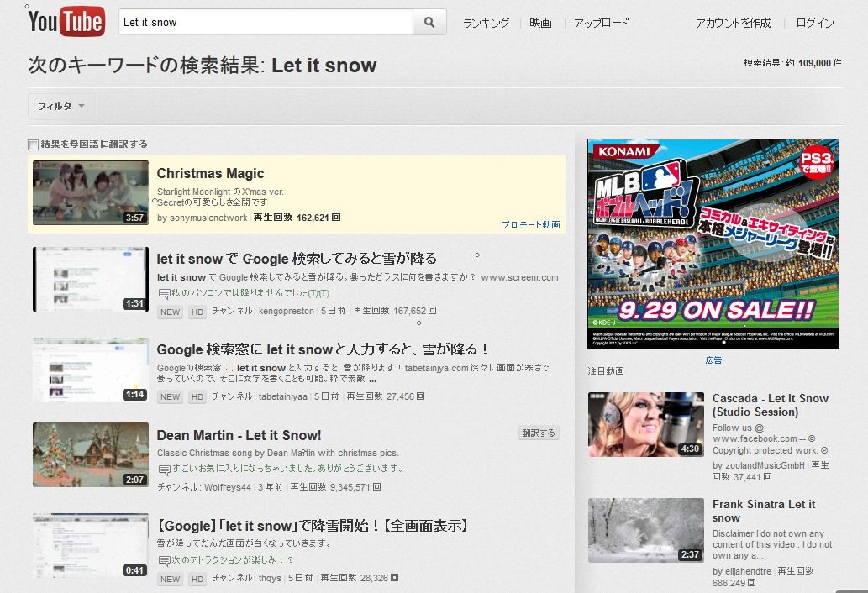Click the 4:30 duration badge on Cascada thumbnail
The width and height of the screenshot is (868, 593).
pyautogui.click(x=690, y=449)
